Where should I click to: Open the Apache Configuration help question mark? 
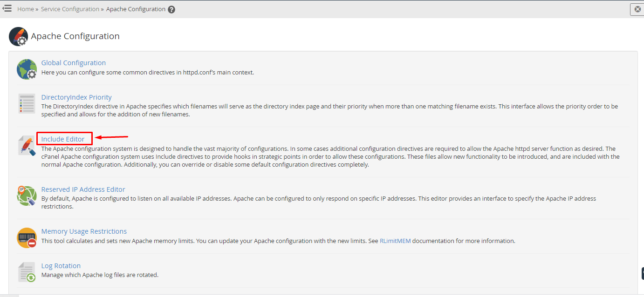coord(171,9)
